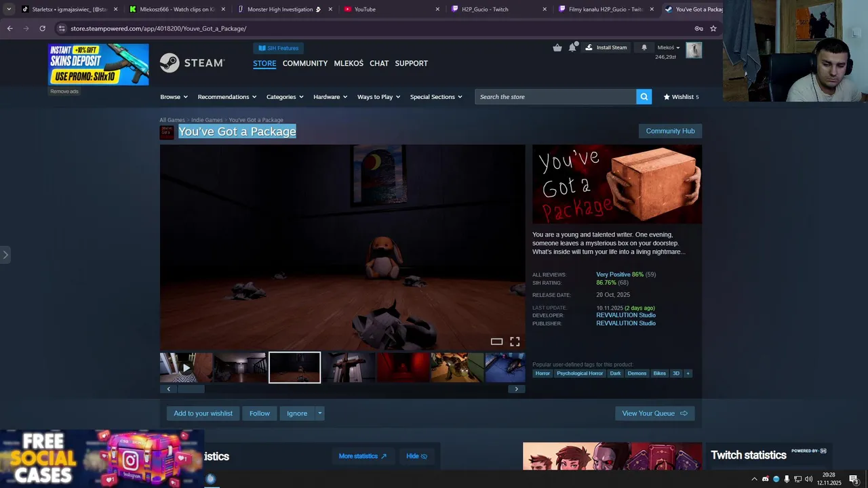Click View Your Queue

pos(654,413)
